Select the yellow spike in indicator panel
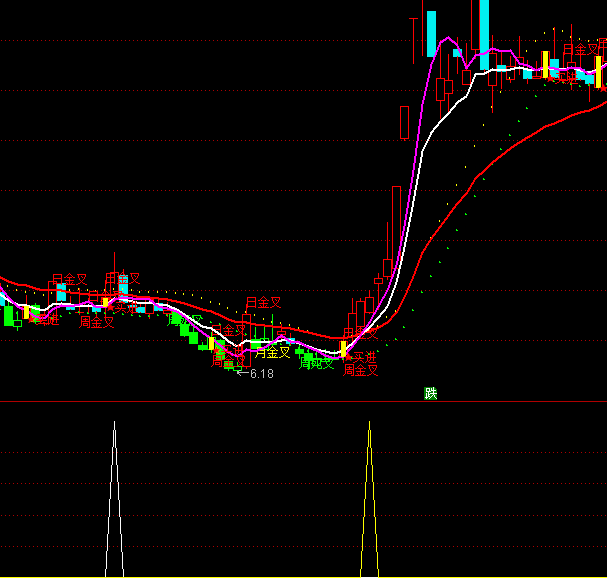 point(370,500)
